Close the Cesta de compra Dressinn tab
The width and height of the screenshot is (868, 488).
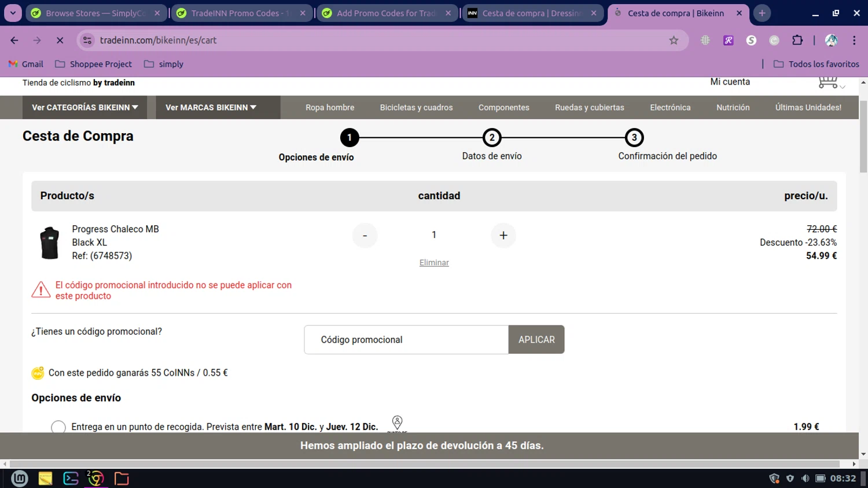point(594,13)
